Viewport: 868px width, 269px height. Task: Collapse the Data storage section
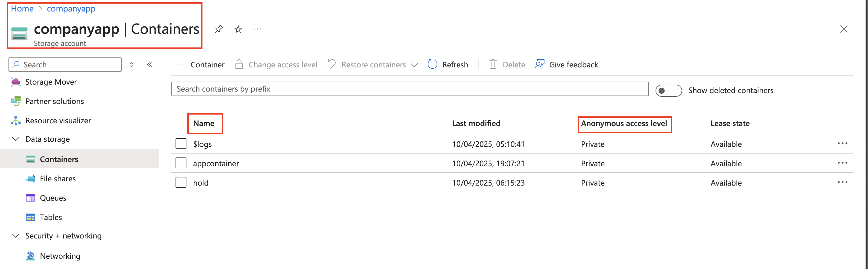click(15, 139)
